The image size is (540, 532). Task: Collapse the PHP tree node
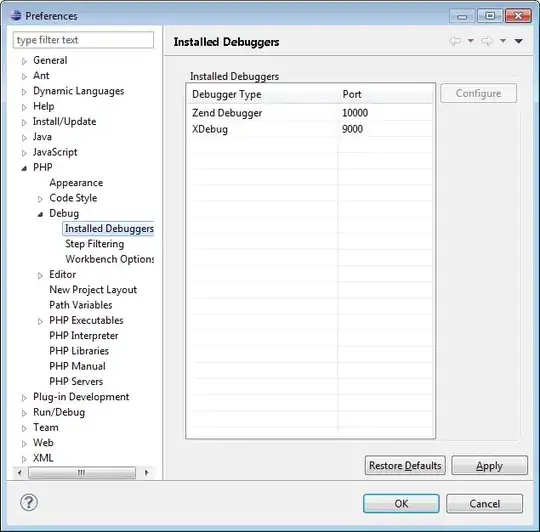(24, 168)
